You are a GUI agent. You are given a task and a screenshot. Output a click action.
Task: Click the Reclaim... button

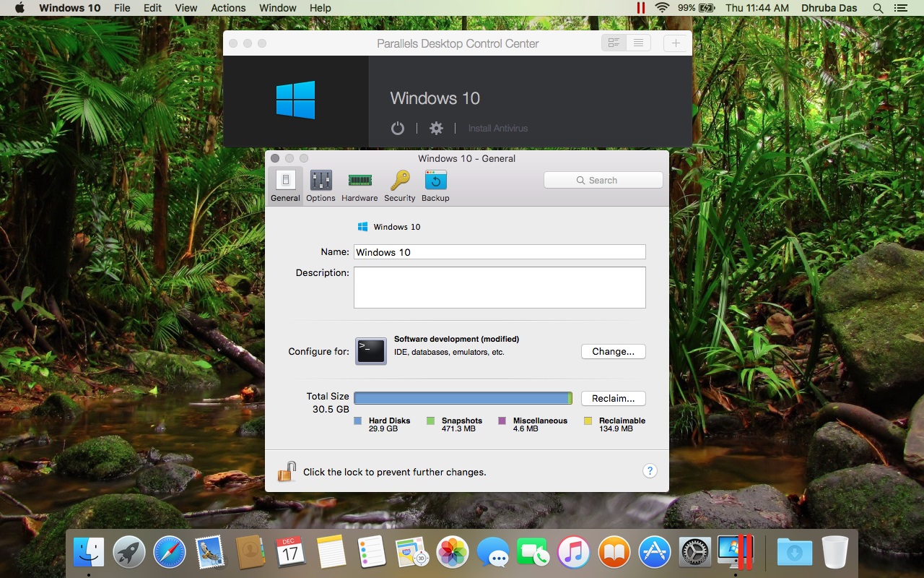click(x=614, y=398)
